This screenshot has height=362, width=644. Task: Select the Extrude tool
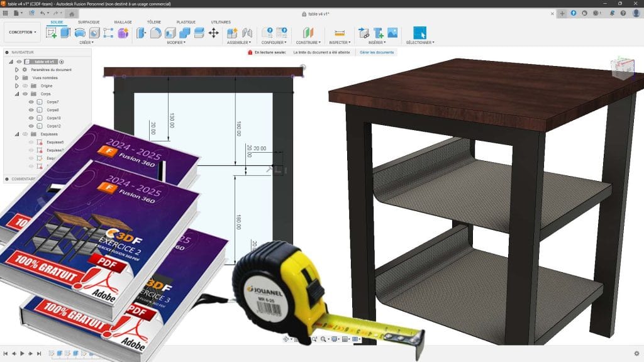(x=65, y=33)
